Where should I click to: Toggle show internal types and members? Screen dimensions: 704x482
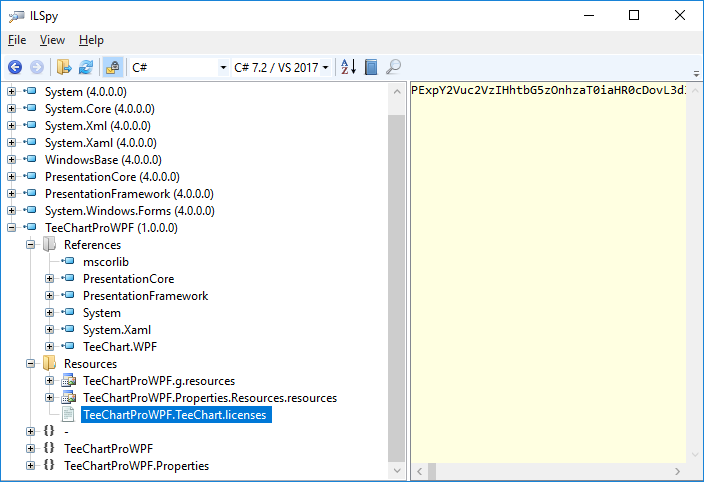[x=112, y=67]
